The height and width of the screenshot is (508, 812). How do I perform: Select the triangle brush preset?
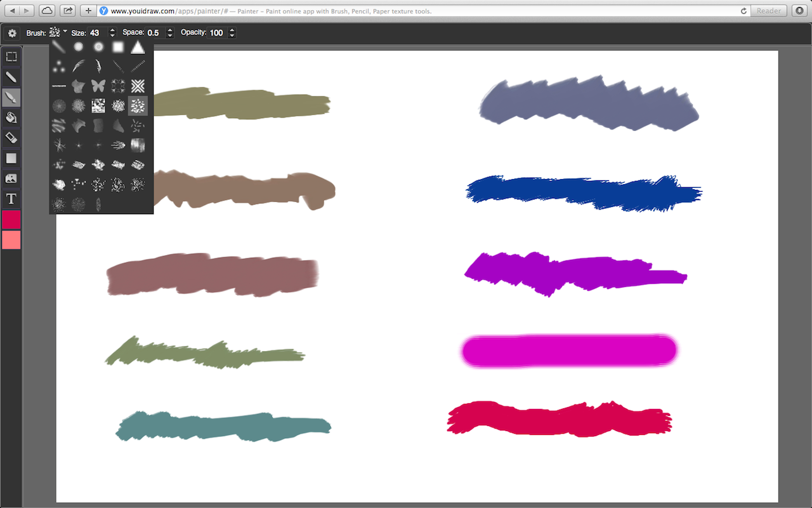pyautogui.click(x=138, y=47)
